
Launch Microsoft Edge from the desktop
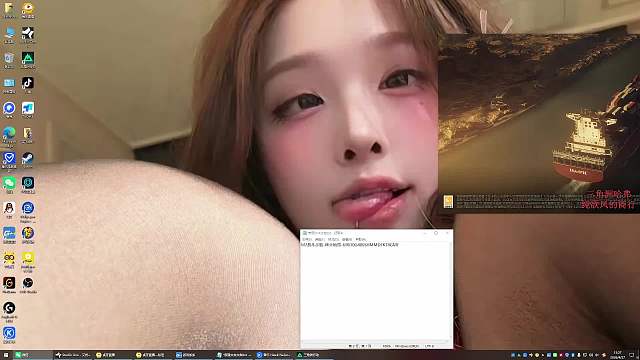click(9, 135)
